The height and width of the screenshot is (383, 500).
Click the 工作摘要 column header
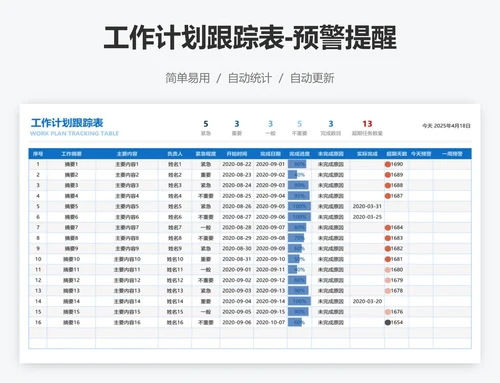coord(71,154)
